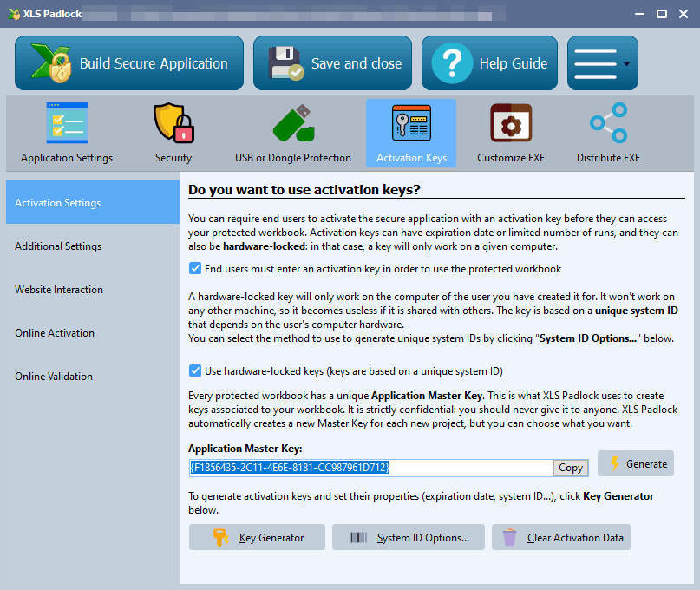Open the Help Guide question mark icon
700x590 pixels.
(452, 63)
